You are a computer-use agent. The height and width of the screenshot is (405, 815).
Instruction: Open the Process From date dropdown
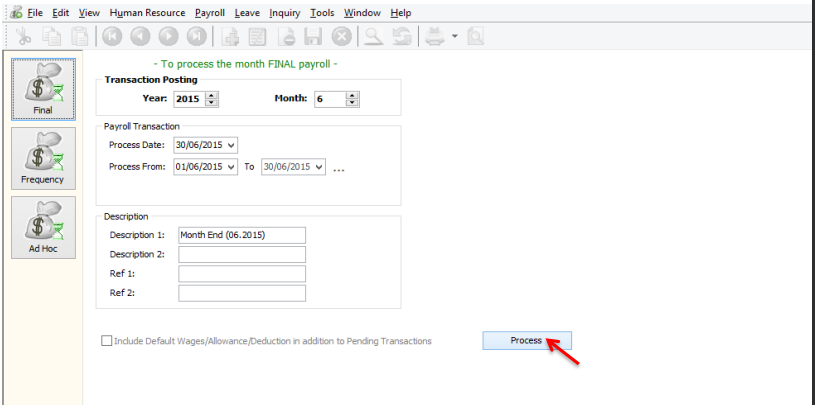232,166
